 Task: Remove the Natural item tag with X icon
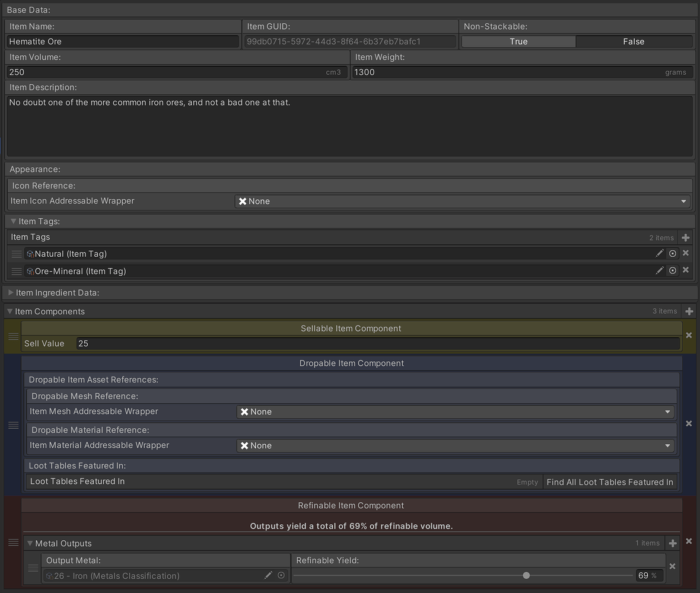(686, 253)
